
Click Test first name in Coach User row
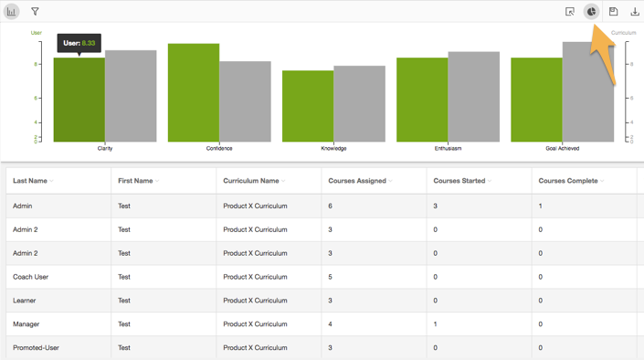click(124, 277)
